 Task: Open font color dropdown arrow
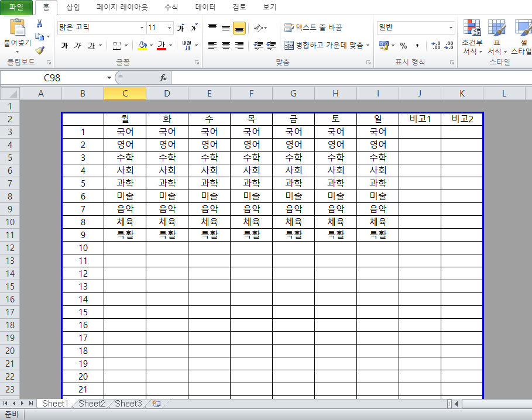pos(171,46)
